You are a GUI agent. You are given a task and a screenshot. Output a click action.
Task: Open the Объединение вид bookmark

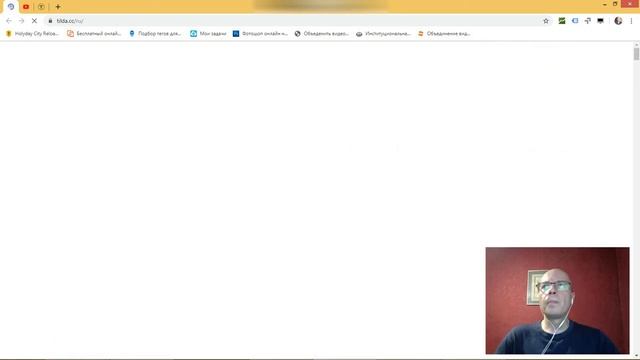point(444,33)
